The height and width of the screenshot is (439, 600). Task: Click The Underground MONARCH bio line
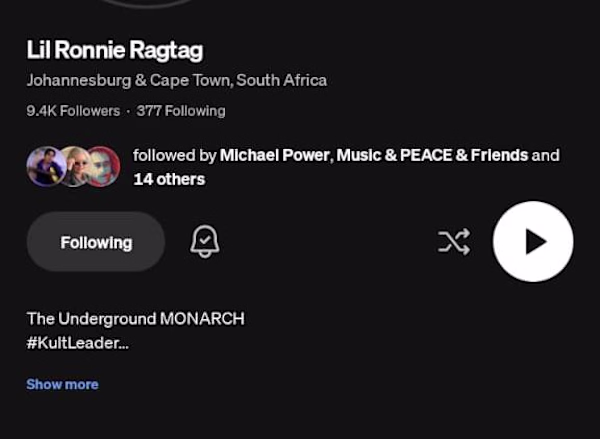click(x=135, y=318)
